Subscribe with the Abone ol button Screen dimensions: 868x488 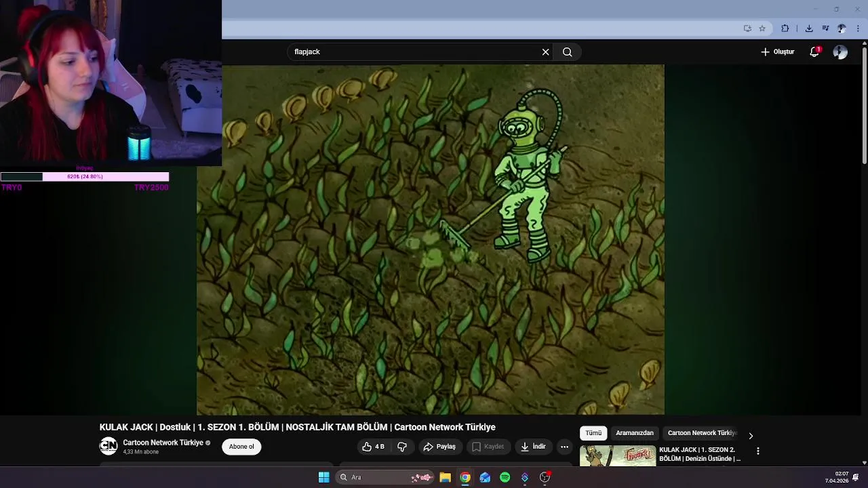[241, 447]
